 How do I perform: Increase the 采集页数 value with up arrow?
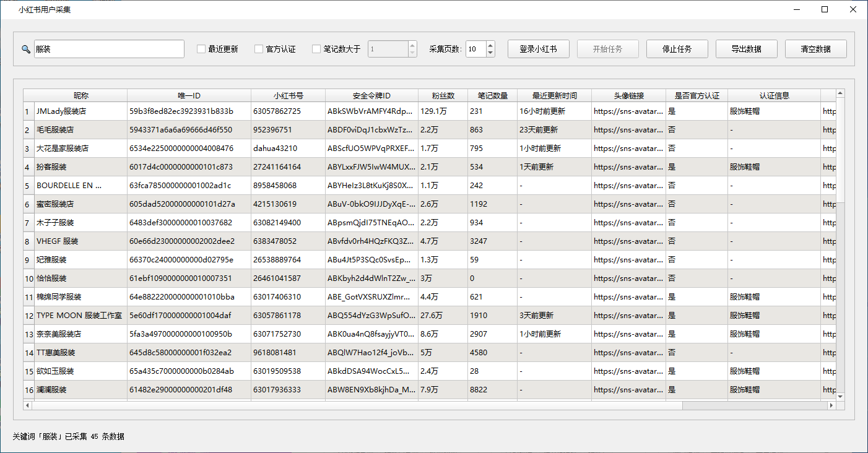[490, 45]
